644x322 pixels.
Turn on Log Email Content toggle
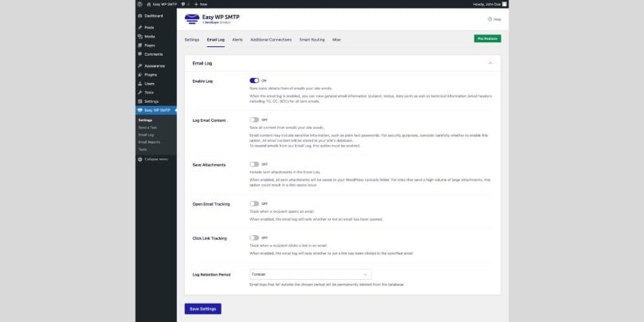pyautogui.click(x=254, y=120)
